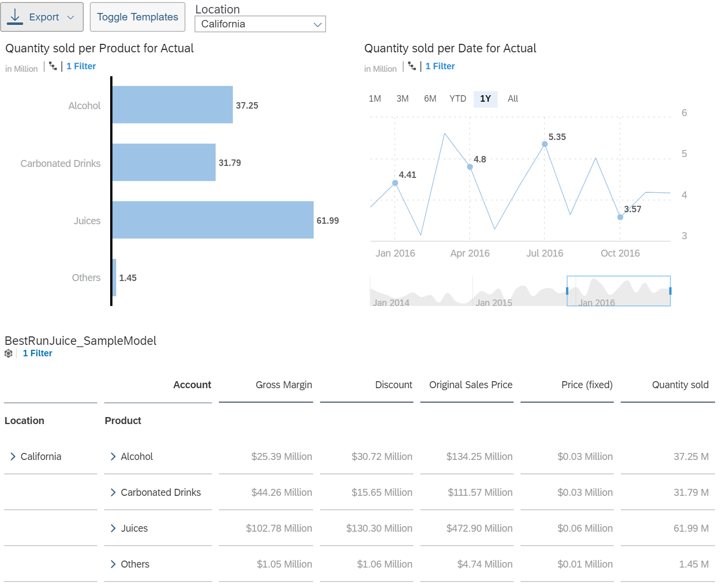Click the Juices bar in chart
Image resolution: width=723 pixels, height=588 pixels.
[213, 220]
